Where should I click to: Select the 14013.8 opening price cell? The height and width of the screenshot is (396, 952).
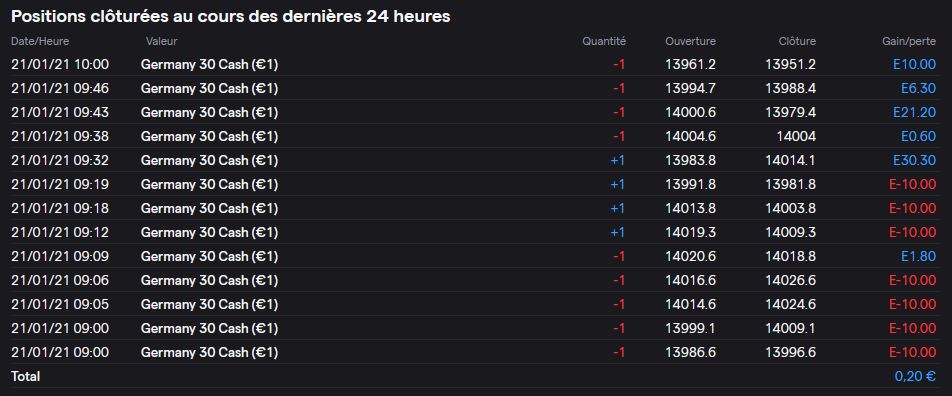tap(690, 208)
